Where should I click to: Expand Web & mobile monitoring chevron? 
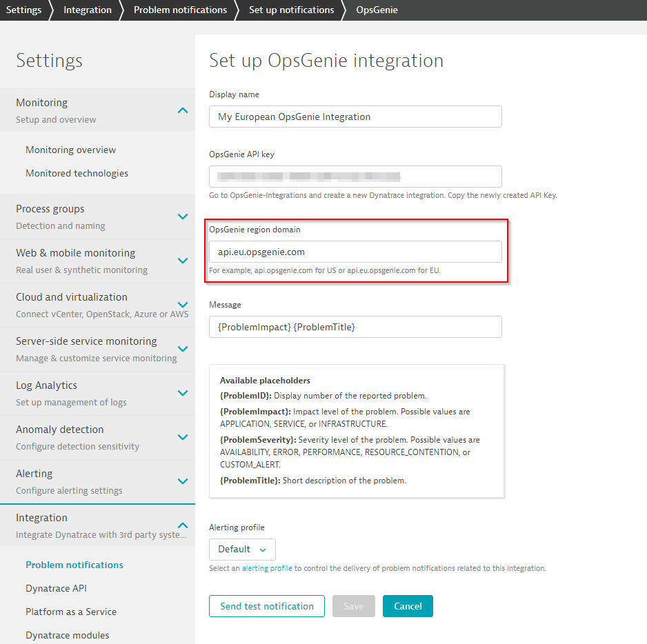tap(182, 261)
